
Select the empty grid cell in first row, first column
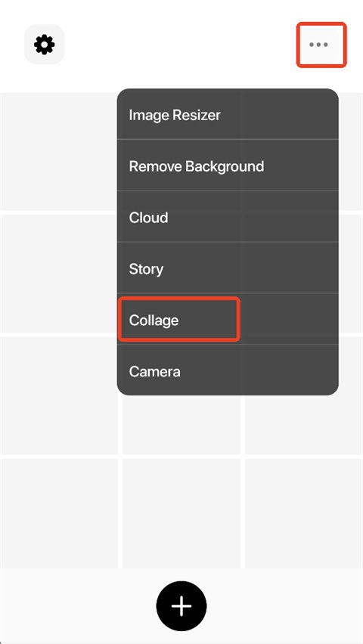[59, 151]
